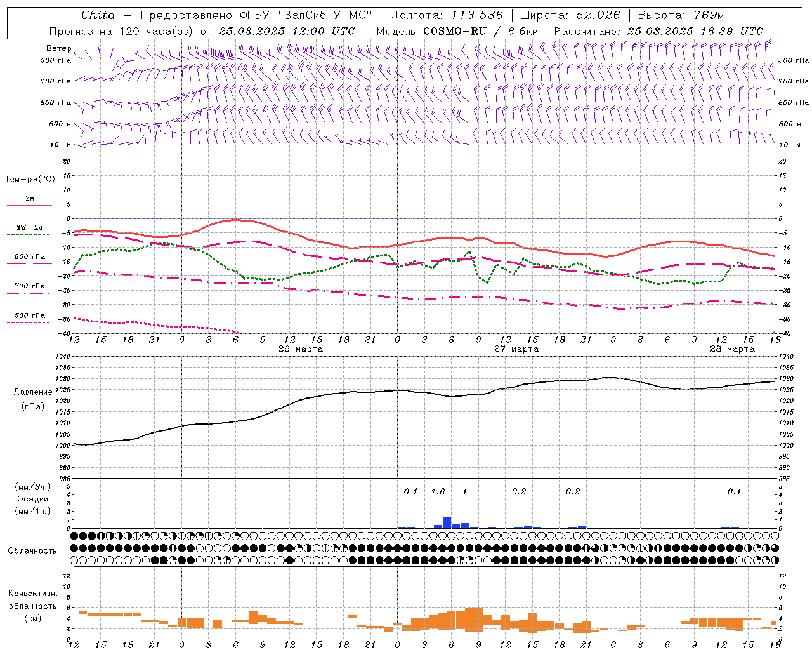Image resolution: width=812 pixels, height=650 pixels.
Task: Click the "Облачность" cloud cover label
Action: pyautogui.click(x=32, y=551)
